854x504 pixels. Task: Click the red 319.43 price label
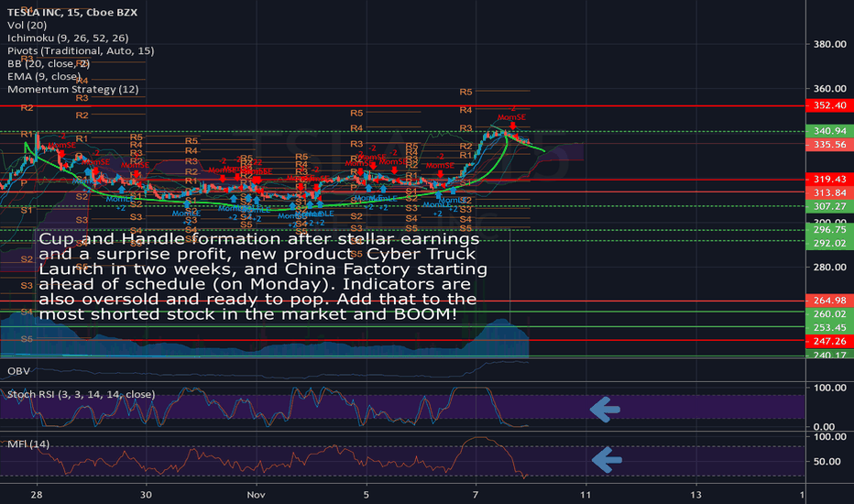[829, 180]
